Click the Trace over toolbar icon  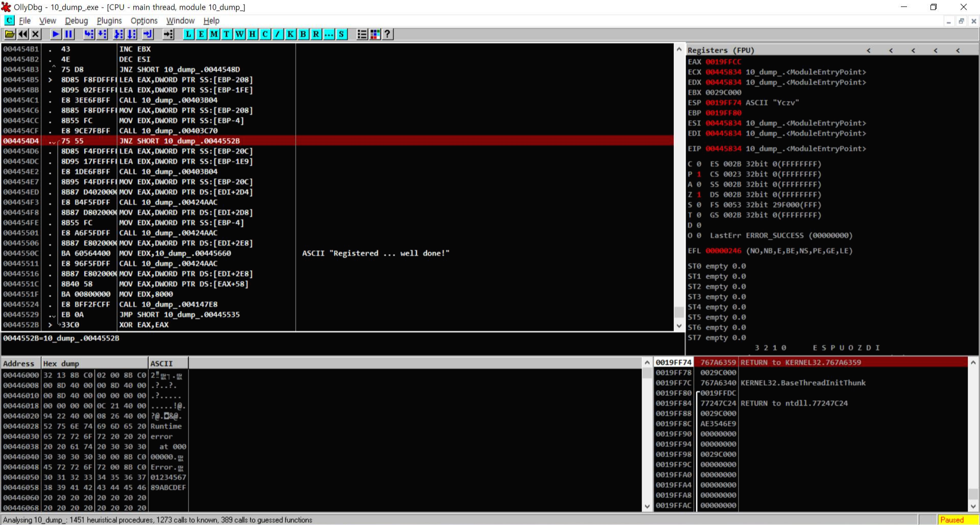point(132,34)
